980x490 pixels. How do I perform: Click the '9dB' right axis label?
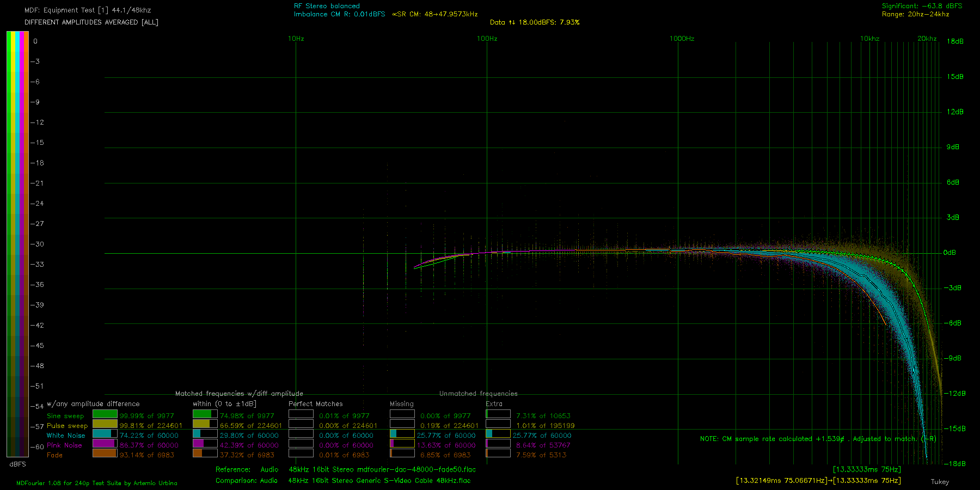tap(953, 147)
